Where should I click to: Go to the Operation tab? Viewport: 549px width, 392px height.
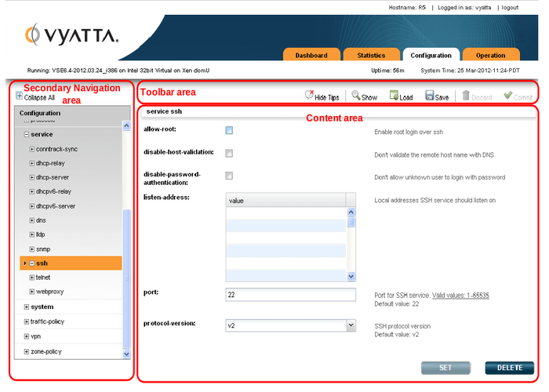pyautogui.click(x=490, y=55)
